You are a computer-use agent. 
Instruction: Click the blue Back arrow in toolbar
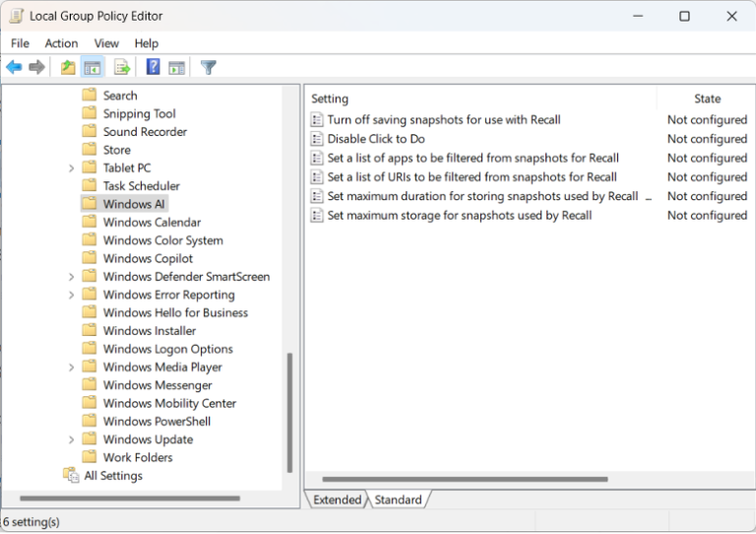coord(14,67)
